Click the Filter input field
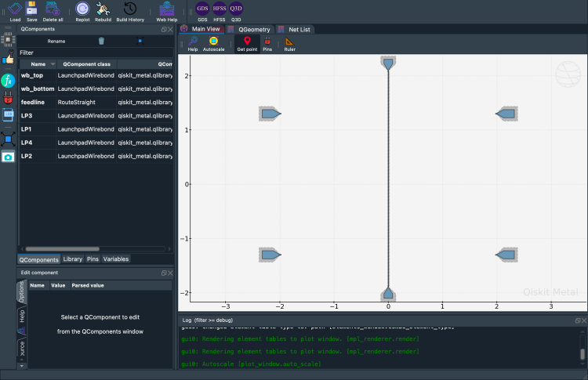Screen dimensions: 588x380 pos(96,52)
